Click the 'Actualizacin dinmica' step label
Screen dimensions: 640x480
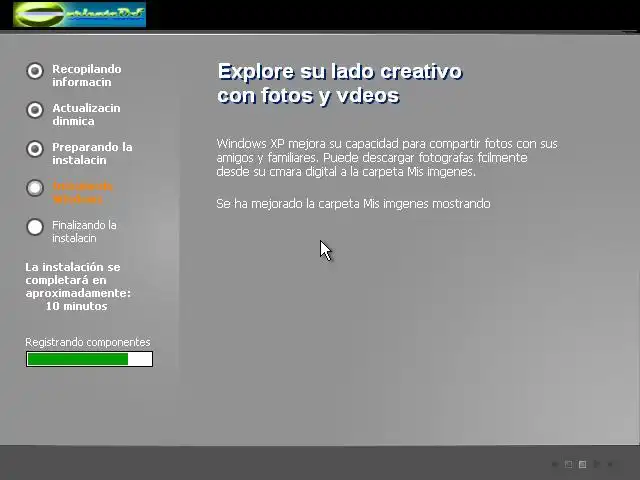(86, 115)
